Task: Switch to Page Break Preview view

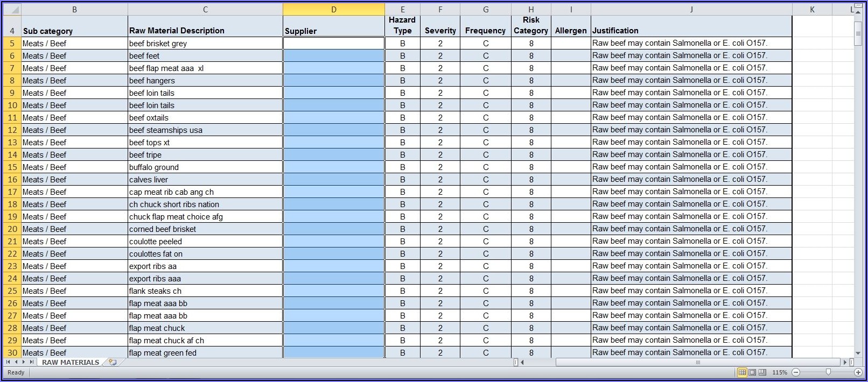Action: click(762, 372)
